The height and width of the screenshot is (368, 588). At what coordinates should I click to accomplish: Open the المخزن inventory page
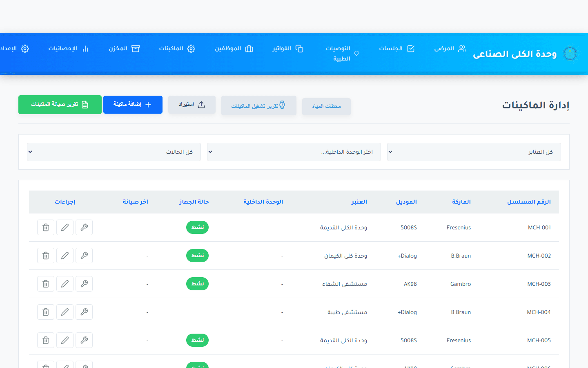pos(124,49)
